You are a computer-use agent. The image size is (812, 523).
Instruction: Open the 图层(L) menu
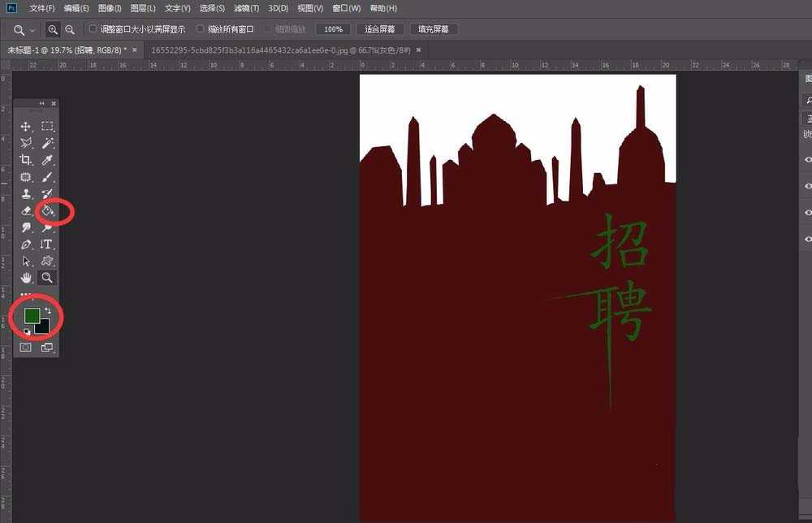click(143, 8)
